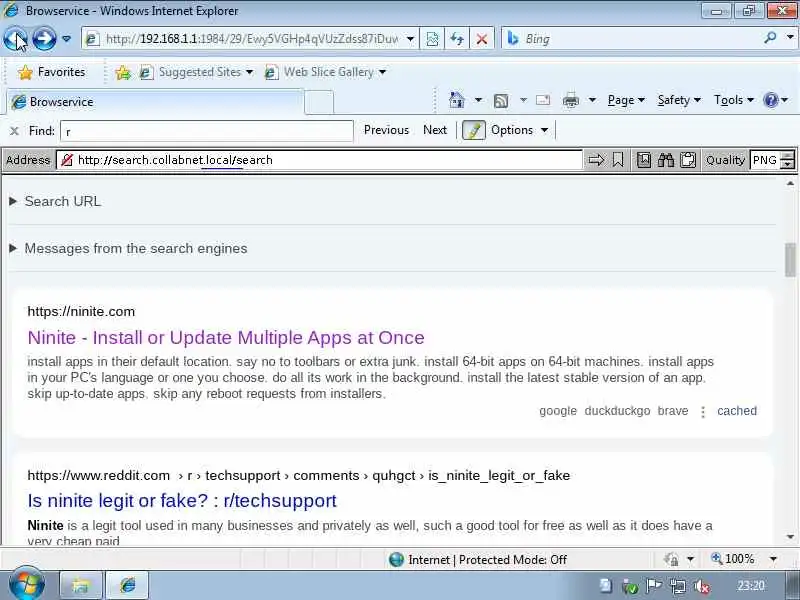Toggle the highlight all matches icon

(473, 130)
